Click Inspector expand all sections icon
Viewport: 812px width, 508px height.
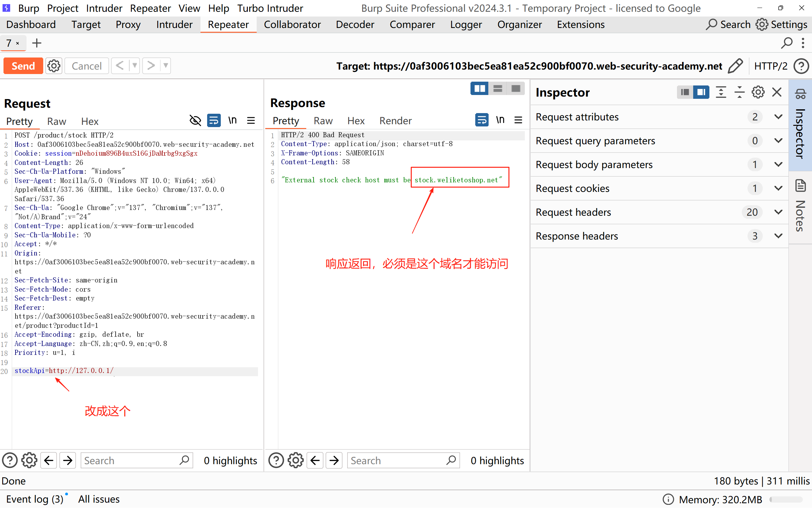(721, 92)
